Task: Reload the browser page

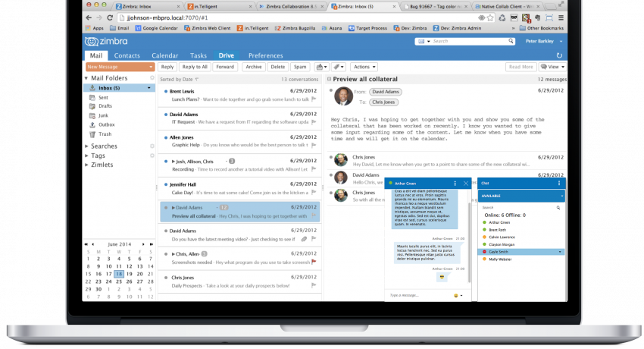Action: coord(110,17)
